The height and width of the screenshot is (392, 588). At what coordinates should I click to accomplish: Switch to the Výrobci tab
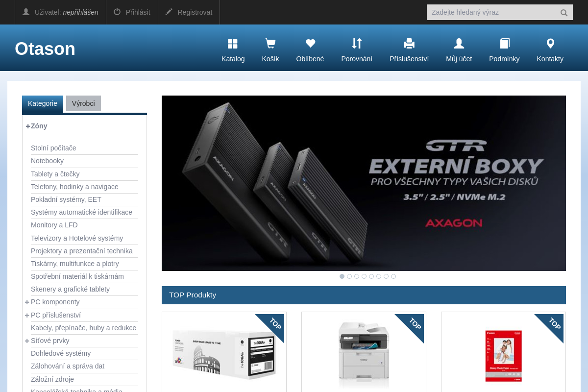coord(83,103)
